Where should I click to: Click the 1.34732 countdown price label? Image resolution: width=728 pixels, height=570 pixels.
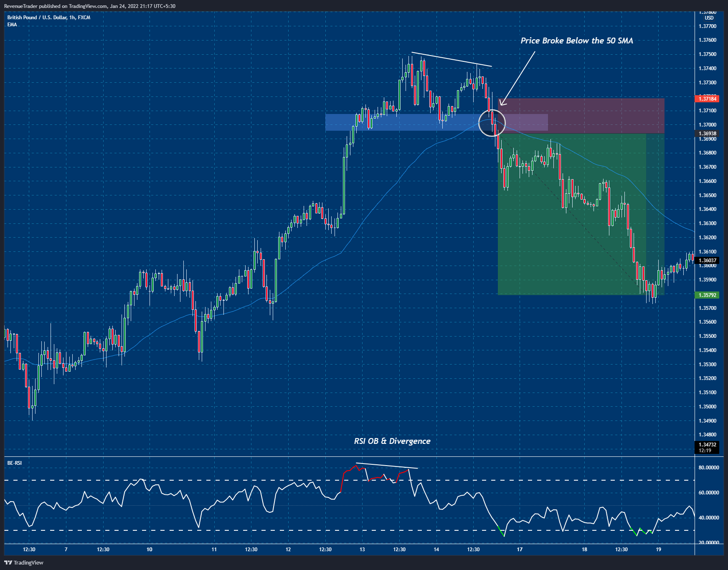(707, 447)
